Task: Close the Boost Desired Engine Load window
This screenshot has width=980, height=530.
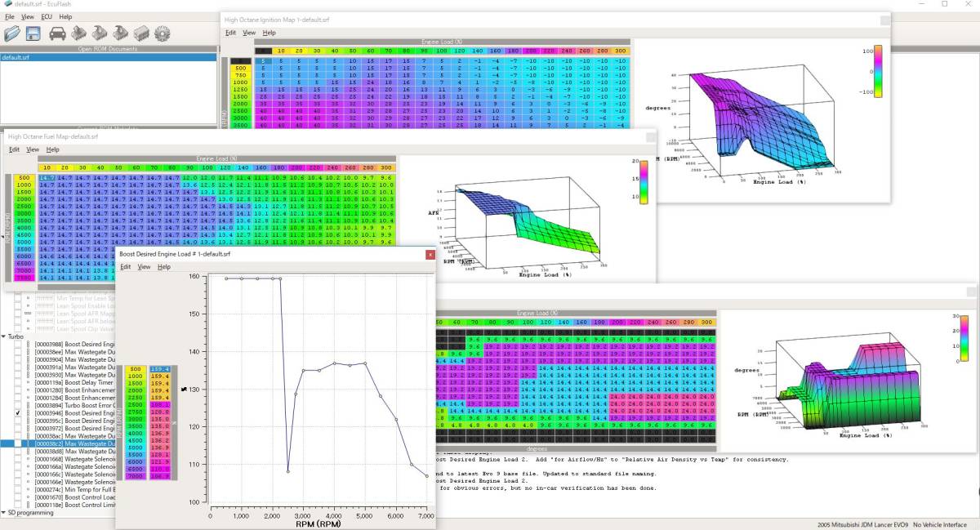Action: pyautogui.click(x=430, y=255)
